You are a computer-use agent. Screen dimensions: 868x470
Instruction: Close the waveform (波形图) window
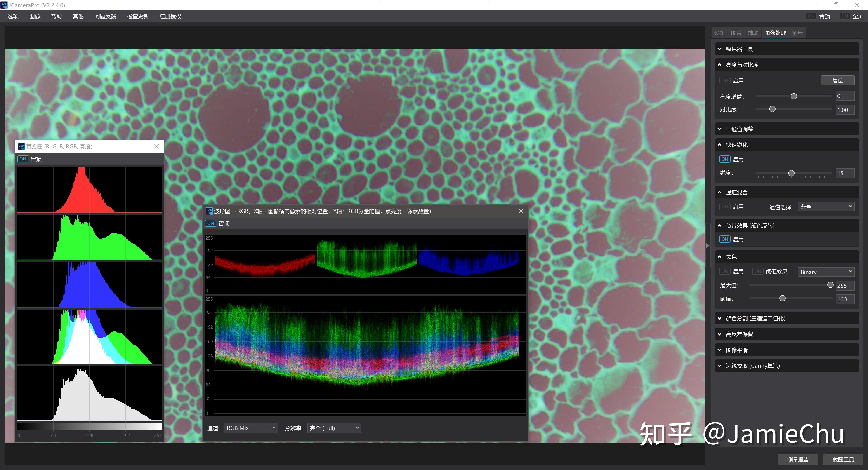(x=521, y=211)
